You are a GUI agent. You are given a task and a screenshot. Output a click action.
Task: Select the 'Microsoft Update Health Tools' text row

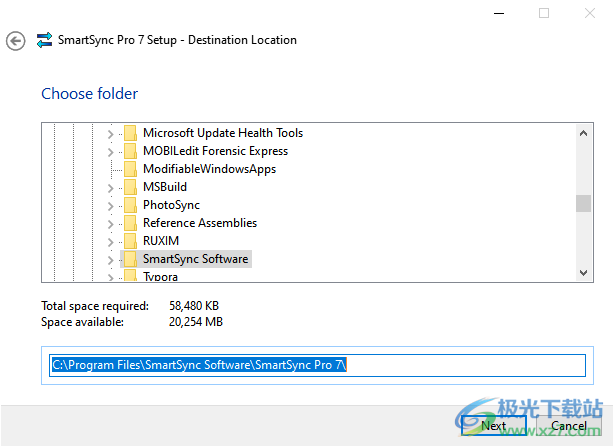tap(223, 133)
